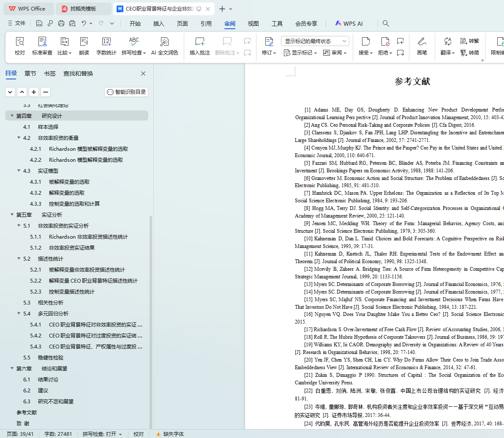Viewport: 504px width, 438px height.
Task: Collapse the 第四章 研究设计 outline node
Action: (12, 116)
